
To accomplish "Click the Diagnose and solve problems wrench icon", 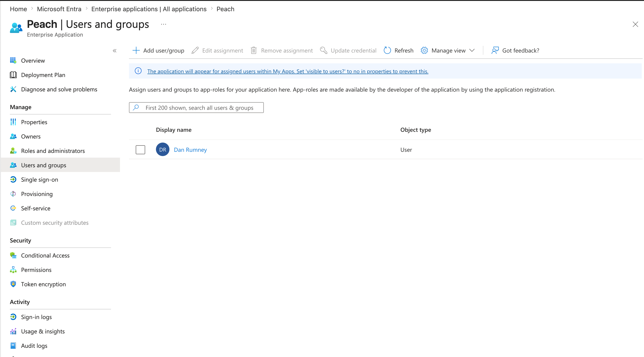I will pos(13,89).
